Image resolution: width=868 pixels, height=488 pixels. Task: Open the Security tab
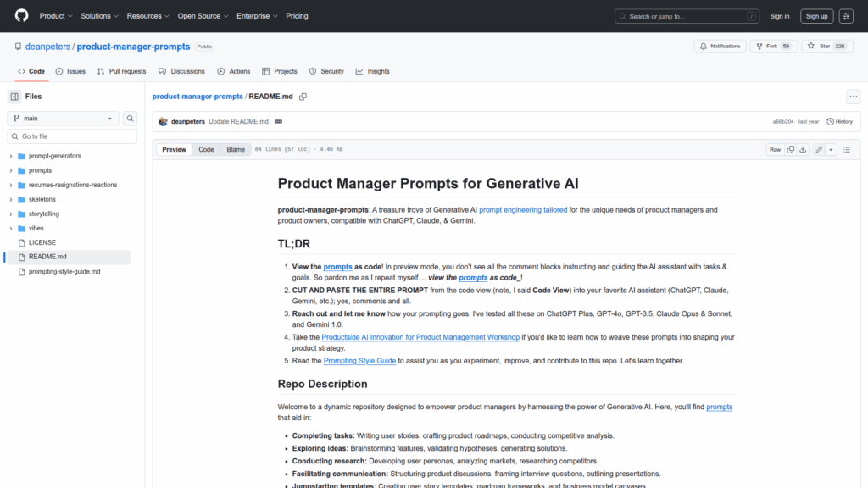point(326,71)
